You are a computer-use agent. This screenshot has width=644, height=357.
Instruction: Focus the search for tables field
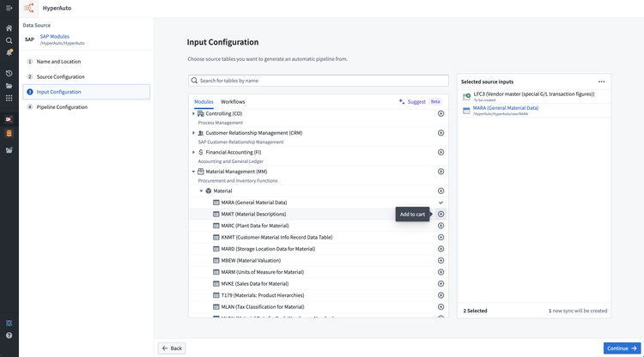click(x=319, y=81)
